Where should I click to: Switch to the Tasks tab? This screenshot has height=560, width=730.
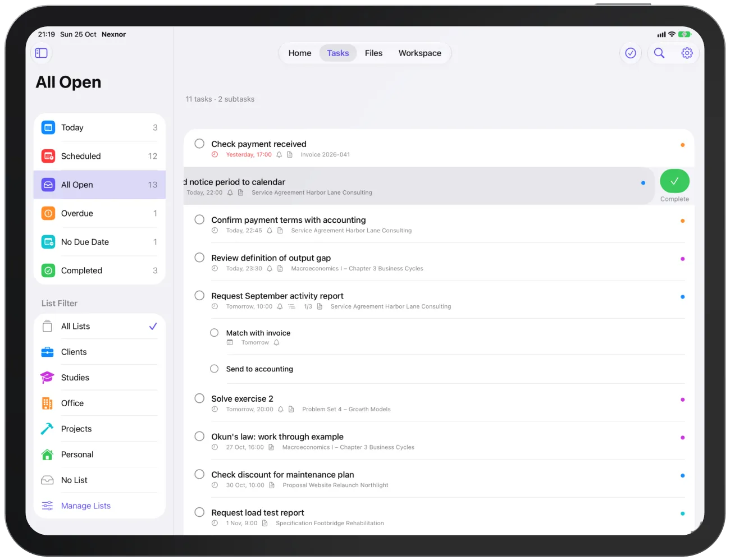coord(338,53)
